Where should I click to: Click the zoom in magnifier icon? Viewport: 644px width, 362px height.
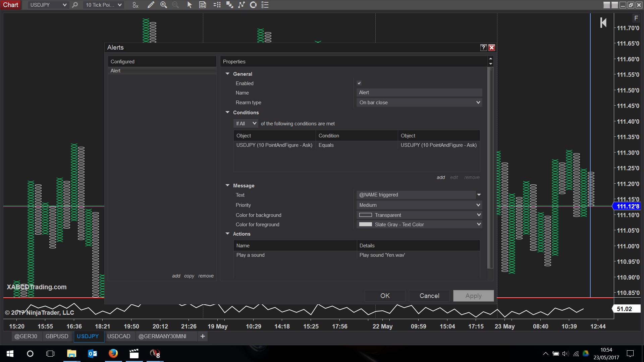pos(163,5)
